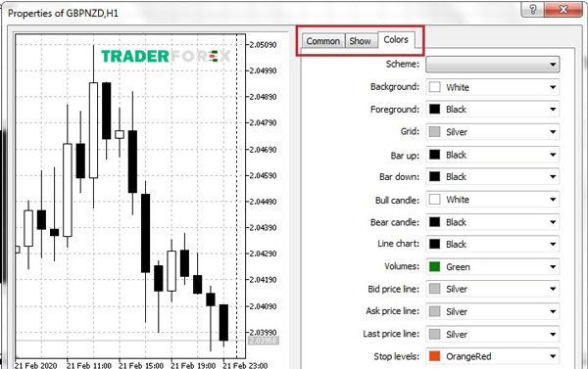Click the help question mark button
This screenshot has width=588, height=369.
pyautogui.click(x=532, y=9)
